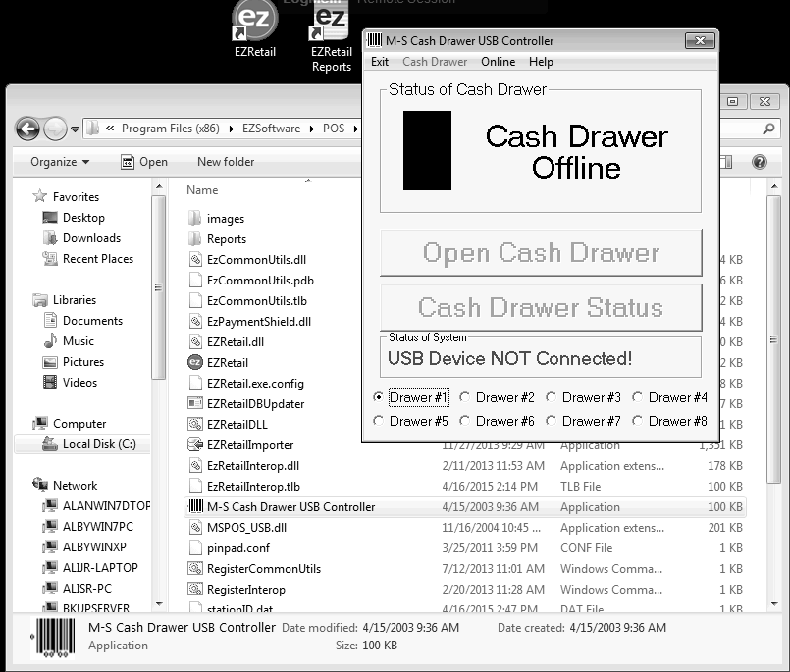Select M-S Cash Drawer USB Controller file icon

tap(195, 507)
